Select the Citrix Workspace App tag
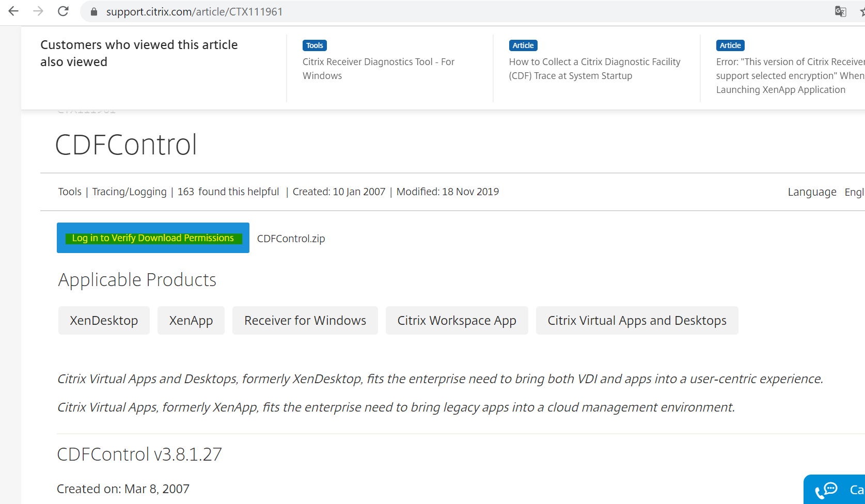 (x=457, y=321)
